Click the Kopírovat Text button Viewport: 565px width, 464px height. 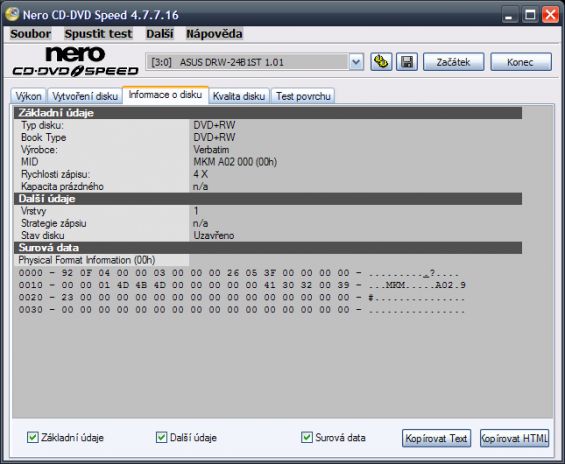pyautogui.click(x=436, y=438)
